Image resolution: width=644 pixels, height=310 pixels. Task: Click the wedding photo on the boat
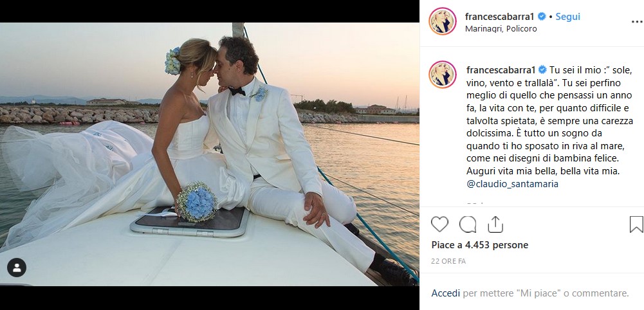tap(209, 154)
